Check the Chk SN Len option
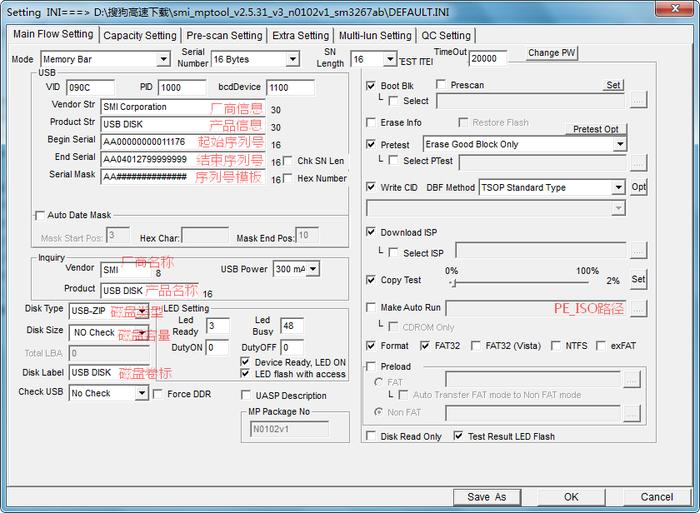Screen dimensions: 700x513 coord(288,160)
